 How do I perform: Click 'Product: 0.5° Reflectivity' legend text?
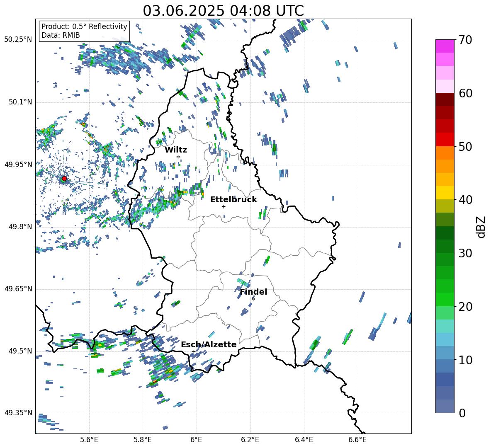84,26
